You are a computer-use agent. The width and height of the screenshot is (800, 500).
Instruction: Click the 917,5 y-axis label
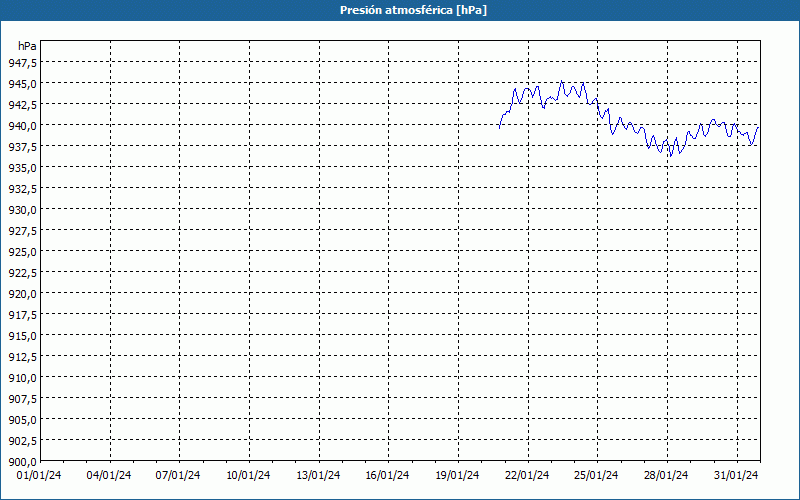[x=22, y=314]
